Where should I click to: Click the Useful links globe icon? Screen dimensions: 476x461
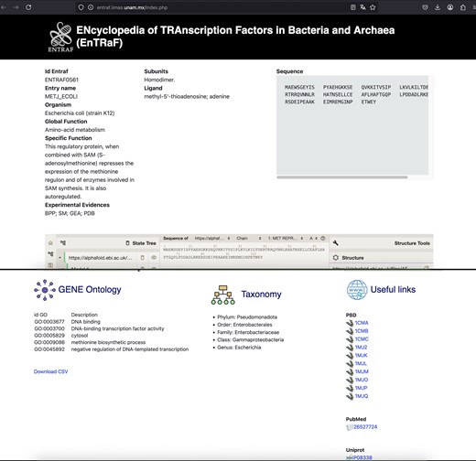pos(357,290)
